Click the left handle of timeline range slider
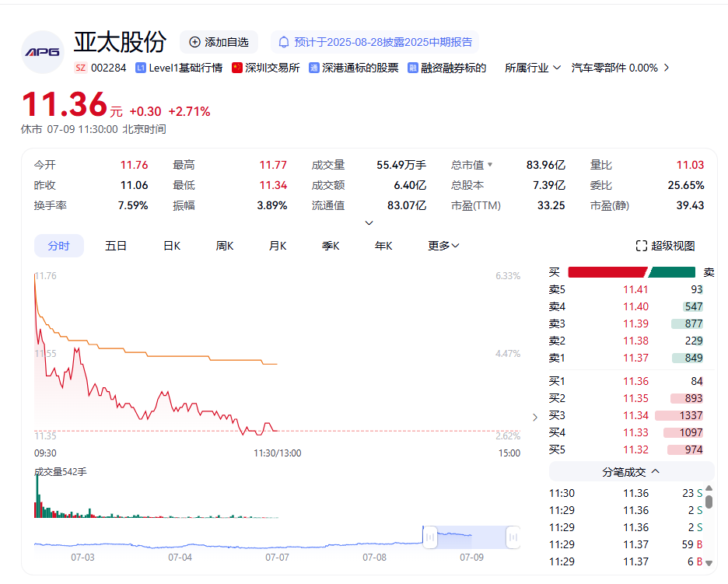The height and width of the screenshot is (584, 728). [428, 537]
